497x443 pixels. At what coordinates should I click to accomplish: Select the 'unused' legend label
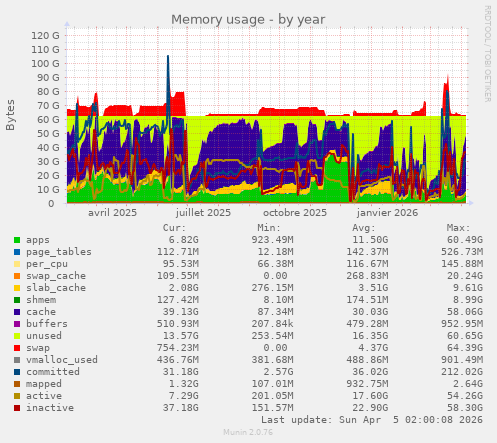pos(44,336)
